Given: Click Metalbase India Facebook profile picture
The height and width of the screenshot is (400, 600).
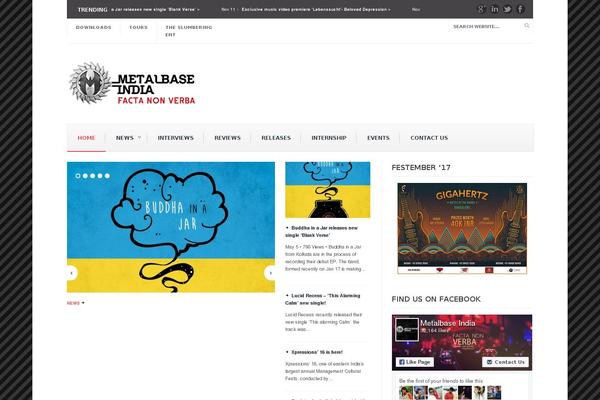Looking at the screenshot, I should pyautogui.click(x=407, y=330).
